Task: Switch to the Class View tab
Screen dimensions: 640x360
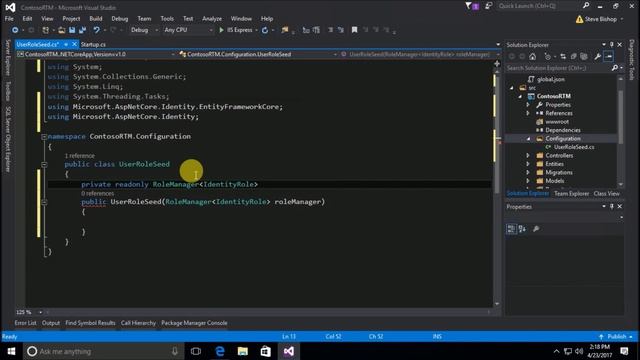Action: point(607,194)
